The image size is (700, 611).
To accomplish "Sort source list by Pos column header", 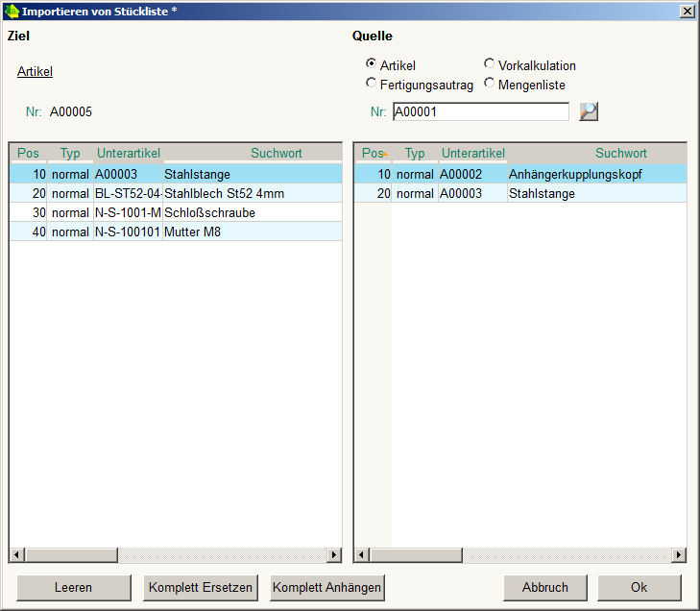I will click(x=373, y=153).
